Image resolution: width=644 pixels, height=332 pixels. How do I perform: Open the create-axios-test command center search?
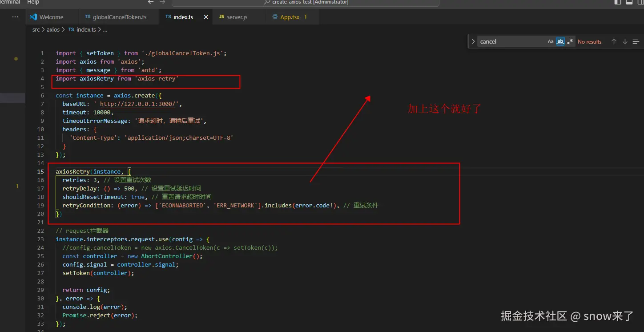(306, 3)
